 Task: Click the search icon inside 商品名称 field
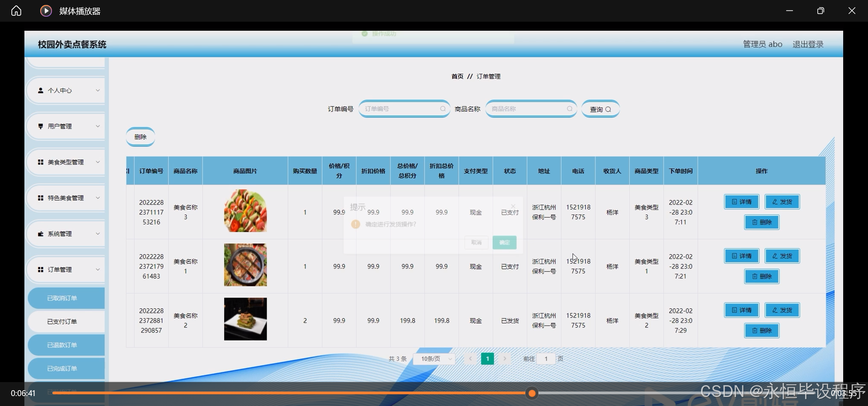click(570, 109)
